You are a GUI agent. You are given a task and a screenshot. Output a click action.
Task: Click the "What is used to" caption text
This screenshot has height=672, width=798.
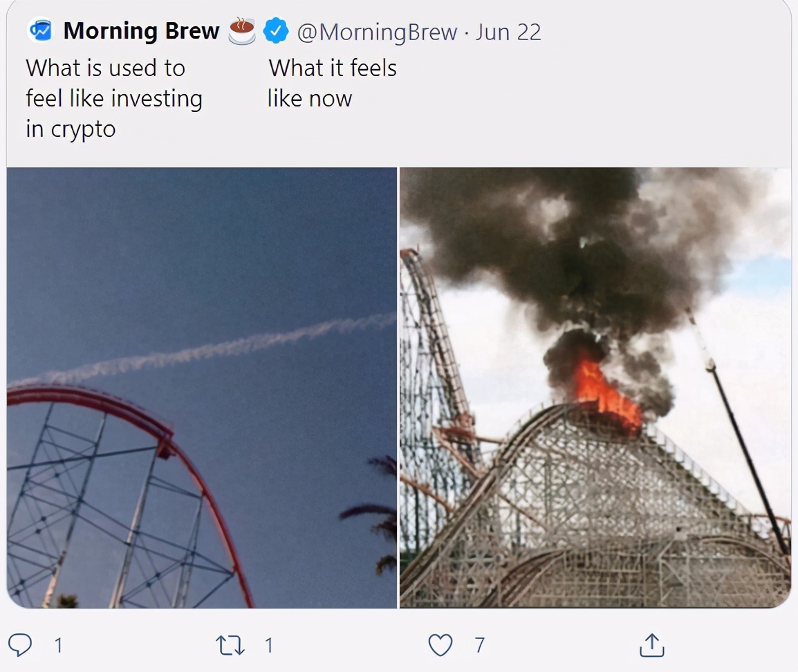[105, 68]
